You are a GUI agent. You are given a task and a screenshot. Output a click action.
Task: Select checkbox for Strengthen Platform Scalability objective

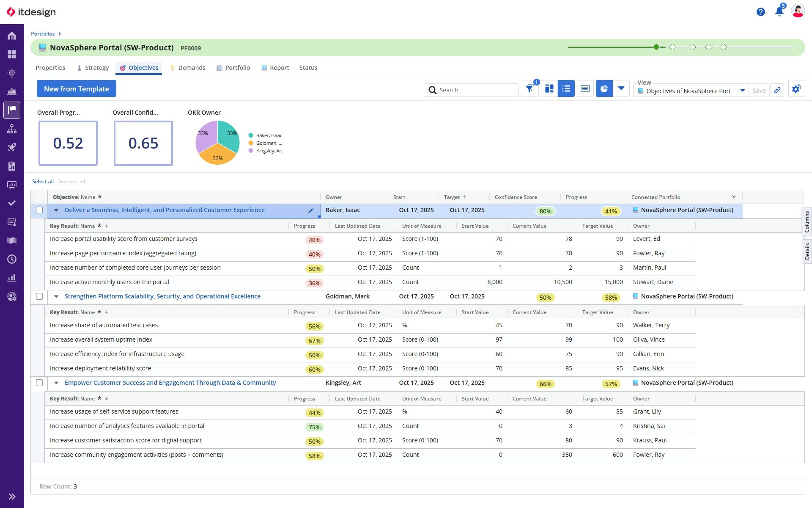[x=39, y=296]
